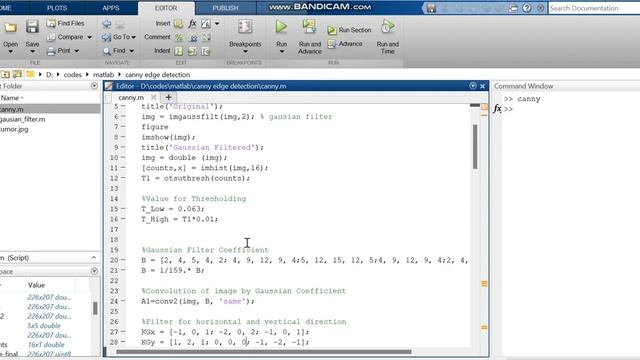Click the Run Section button
The image size is (640, 360).
[x=349, y=30]
